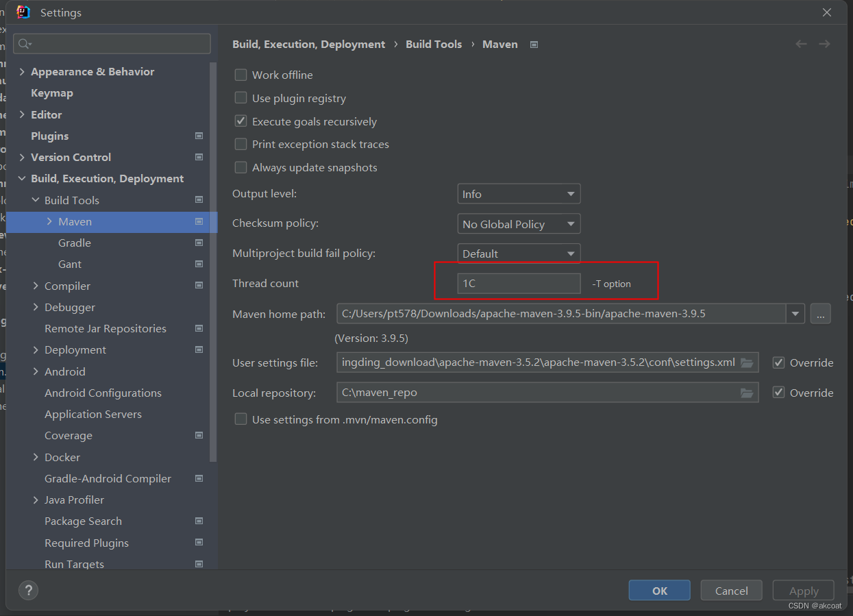Navigate forward with the right arrow icon
This screenshot has width=853, height=616.
tap(824, 44)
